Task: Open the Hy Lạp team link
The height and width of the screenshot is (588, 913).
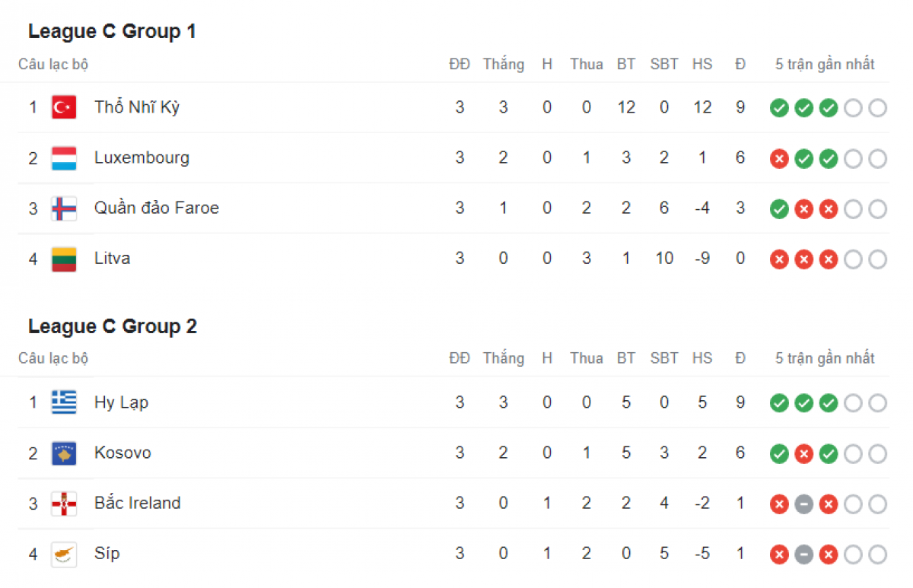Action: click(121, 402)
